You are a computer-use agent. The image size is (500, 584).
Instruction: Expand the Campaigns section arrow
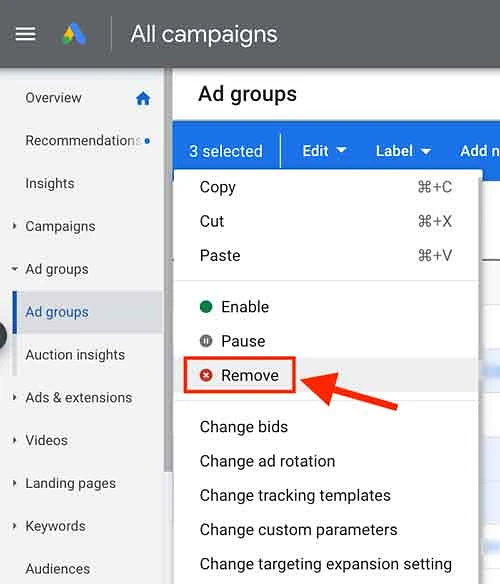[14, 226]
